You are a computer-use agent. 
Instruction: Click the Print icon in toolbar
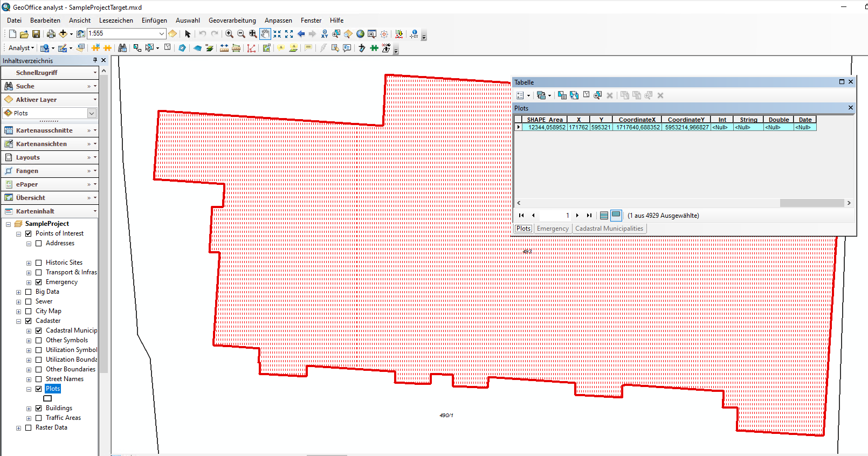[51, 34]
